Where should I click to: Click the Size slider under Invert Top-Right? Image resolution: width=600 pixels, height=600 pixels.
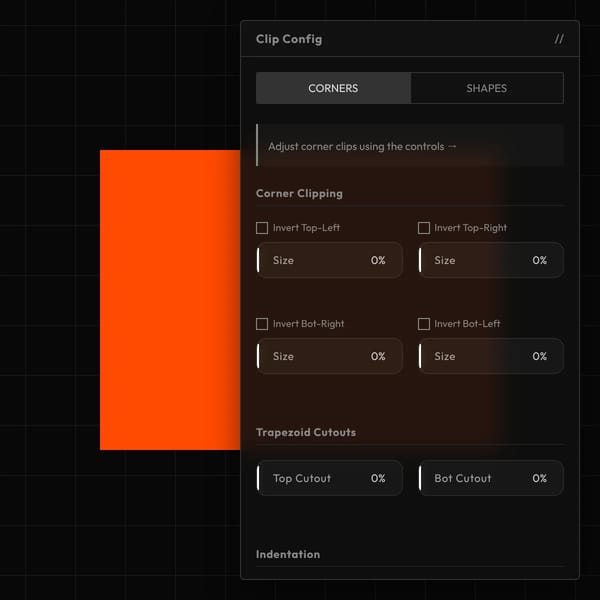[491, 260]
